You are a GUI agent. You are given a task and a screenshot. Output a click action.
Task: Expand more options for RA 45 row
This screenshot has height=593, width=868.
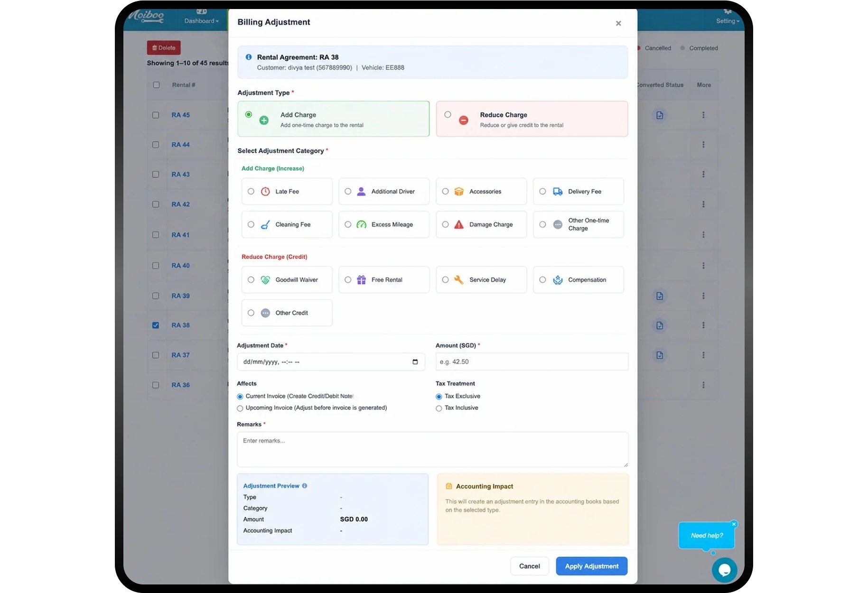(703, 115)
